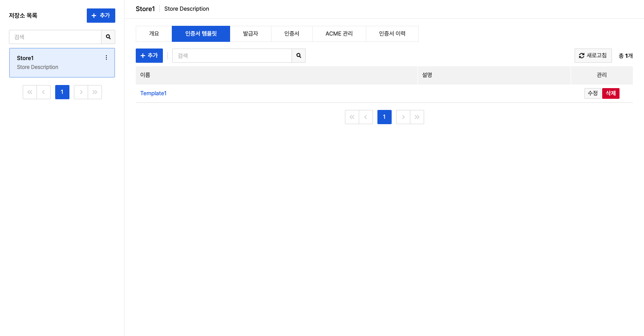Go to first page in sidebar pagination

(30, 92)
